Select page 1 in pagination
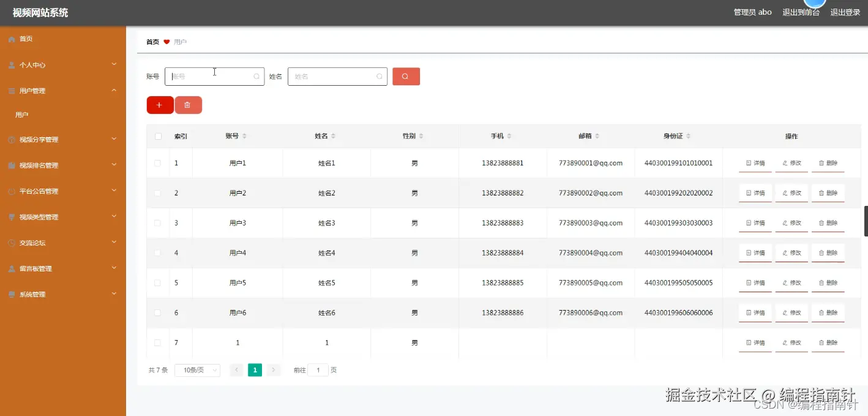Image resolution: width=868 pixels, height=416 pixels. pyautogui.click(x=255, y=370)
